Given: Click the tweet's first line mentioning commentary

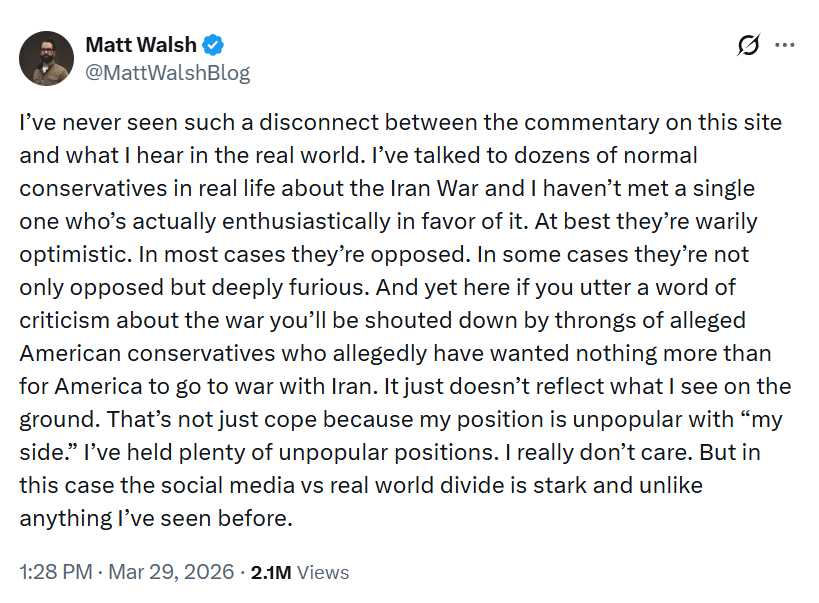Looking at the screenshot, I should pyautogui.click(x=400, y=123).
